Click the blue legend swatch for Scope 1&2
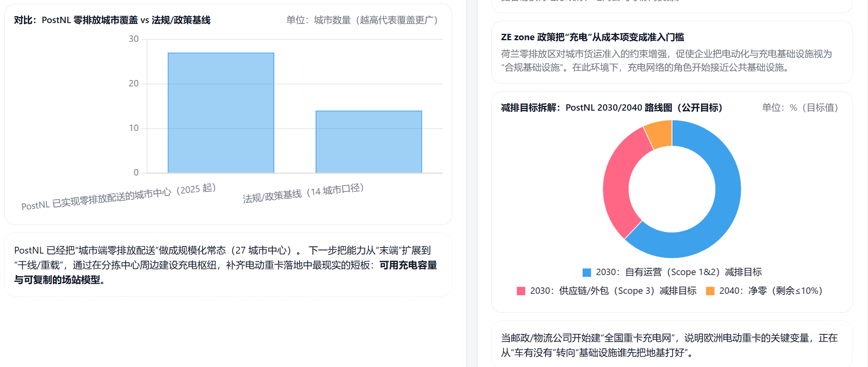Viewport: 868px width, 367px height. (x=586, y=273)
